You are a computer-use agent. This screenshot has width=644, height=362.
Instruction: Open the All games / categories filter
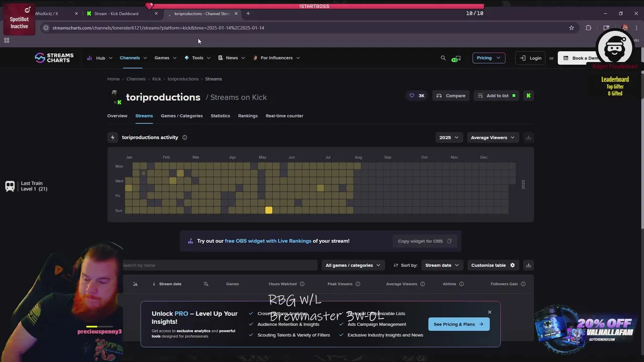click(353, 265)
